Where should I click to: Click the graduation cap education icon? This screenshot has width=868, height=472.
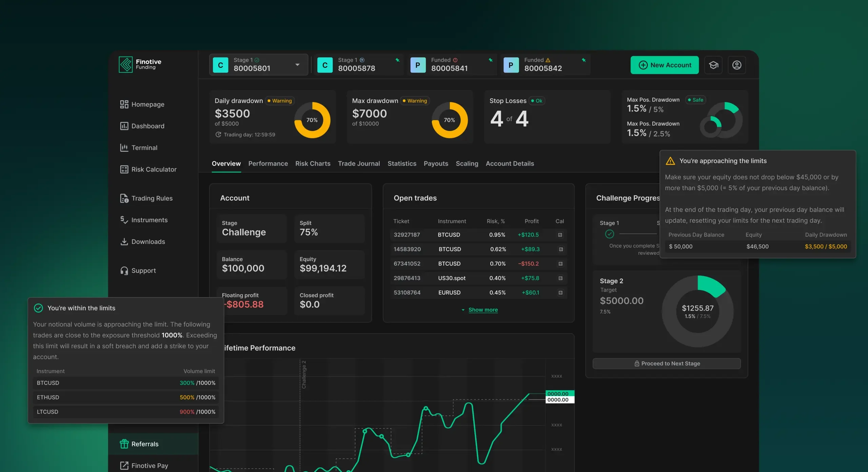[713, 65]
